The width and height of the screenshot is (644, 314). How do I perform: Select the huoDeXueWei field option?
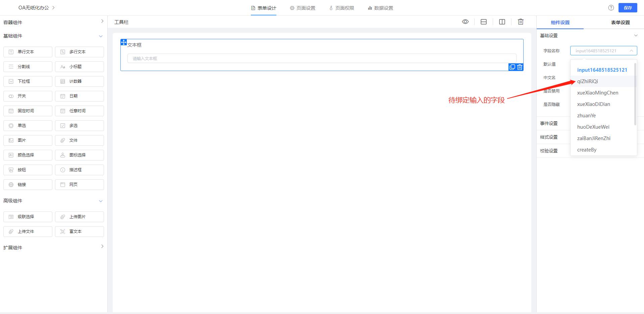pos(602,127)
